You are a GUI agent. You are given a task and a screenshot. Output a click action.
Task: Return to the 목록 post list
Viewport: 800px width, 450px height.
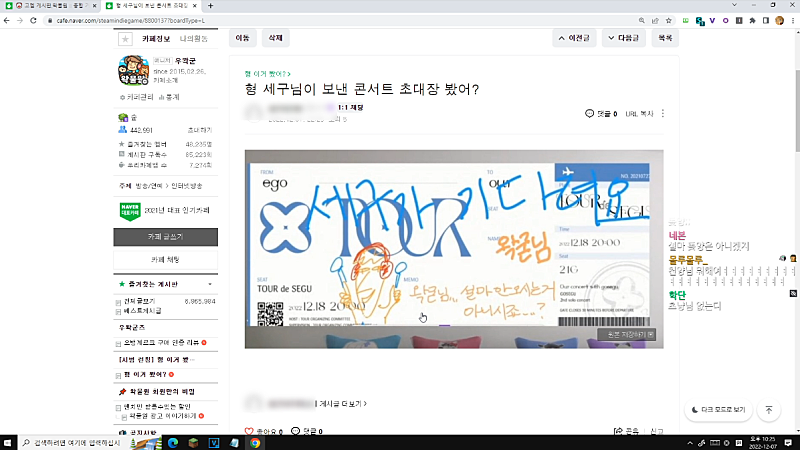coord(665,38)
